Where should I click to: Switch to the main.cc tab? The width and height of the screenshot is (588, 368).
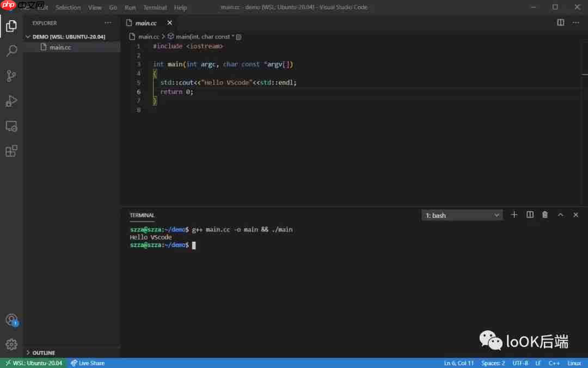click(148, 23)
